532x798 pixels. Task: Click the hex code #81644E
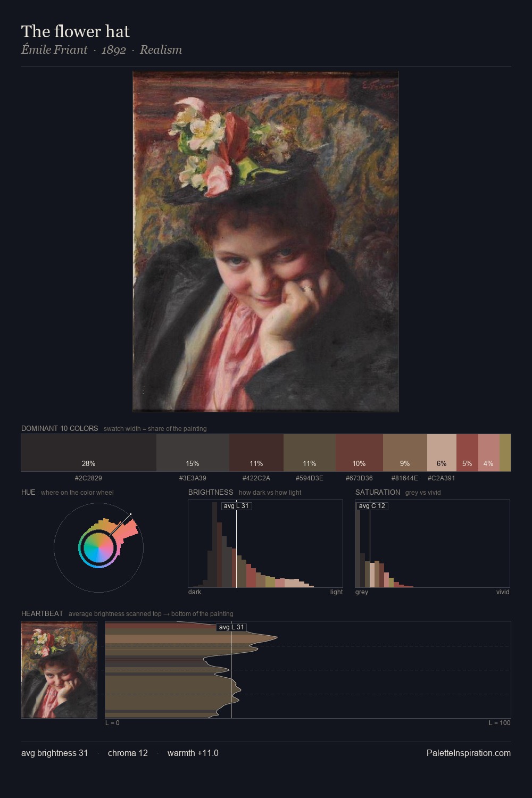(405, 478)
